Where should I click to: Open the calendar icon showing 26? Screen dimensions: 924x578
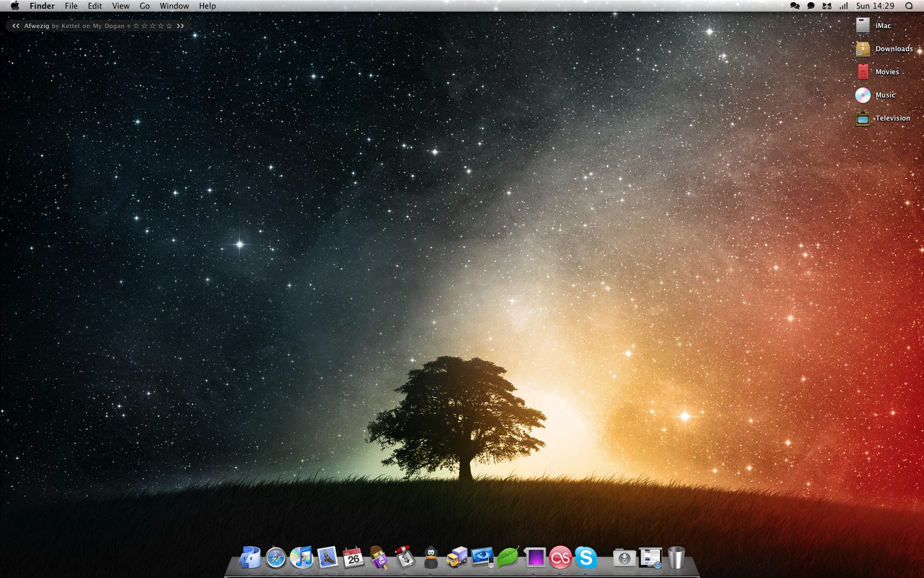coord(353,558)
